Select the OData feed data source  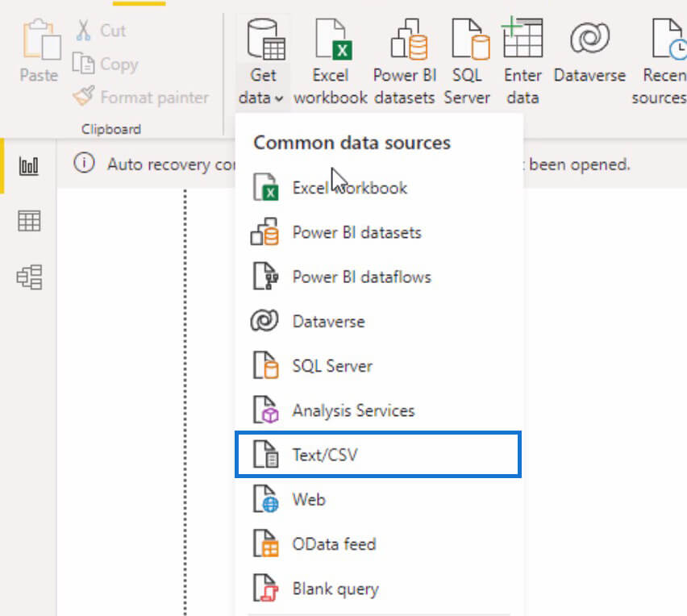(x=378, y=544)
